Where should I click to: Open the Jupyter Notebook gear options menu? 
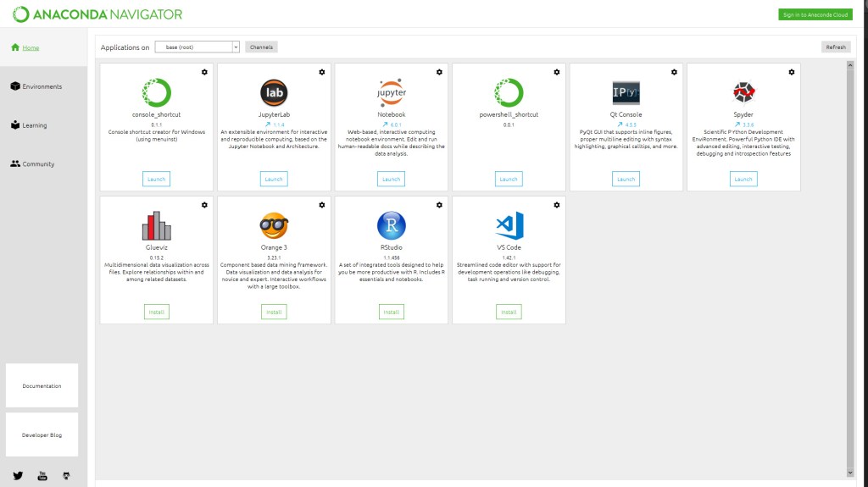(439, 72)
